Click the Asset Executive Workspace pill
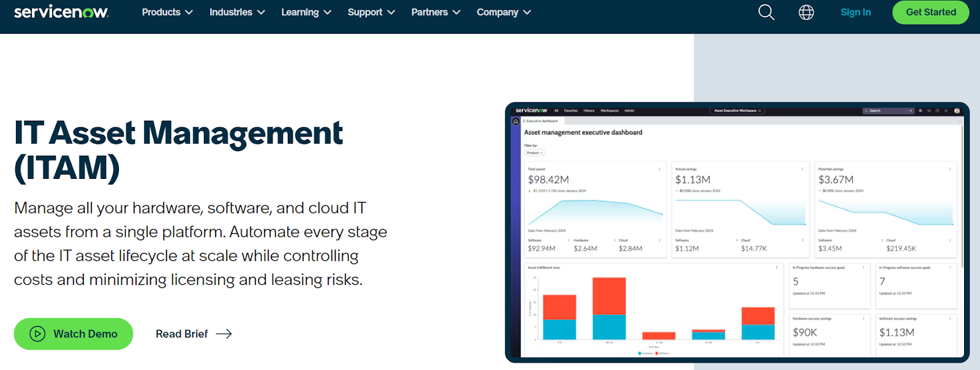 [x=737, y=111]
